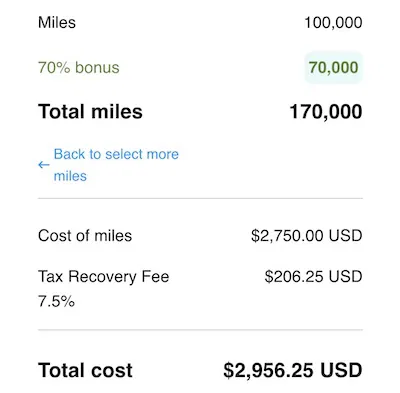Click 'USD' next to the total cost
The image size is (400, 393).
pyautogui.click(x=341, y=370)
